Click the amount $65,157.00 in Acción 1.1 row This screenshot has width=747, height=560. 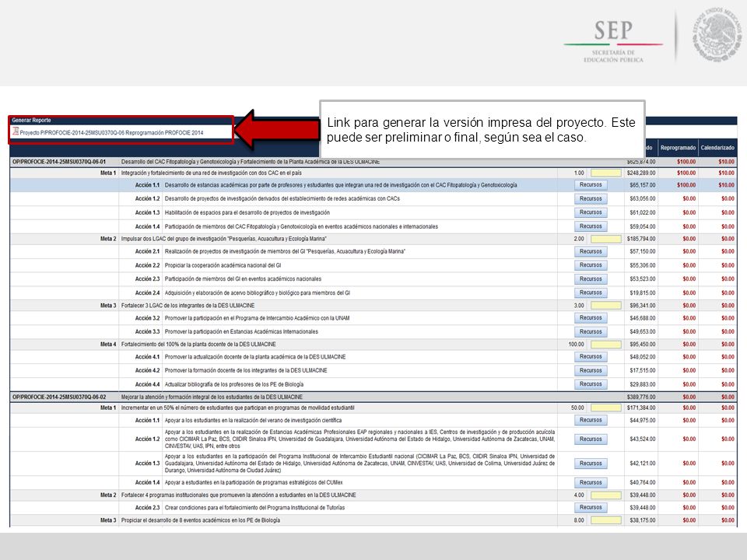coord(642,185)
